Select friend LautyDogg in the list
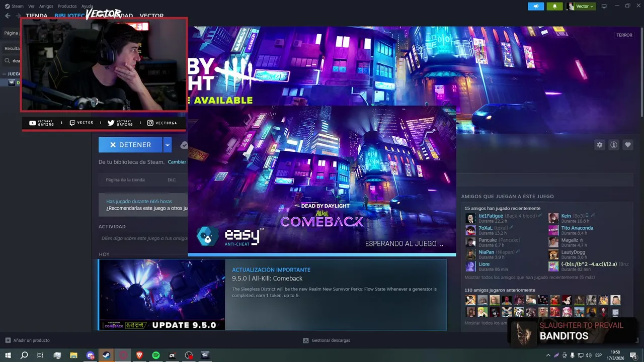Screen dimensions: 644x362 point(573,252)
